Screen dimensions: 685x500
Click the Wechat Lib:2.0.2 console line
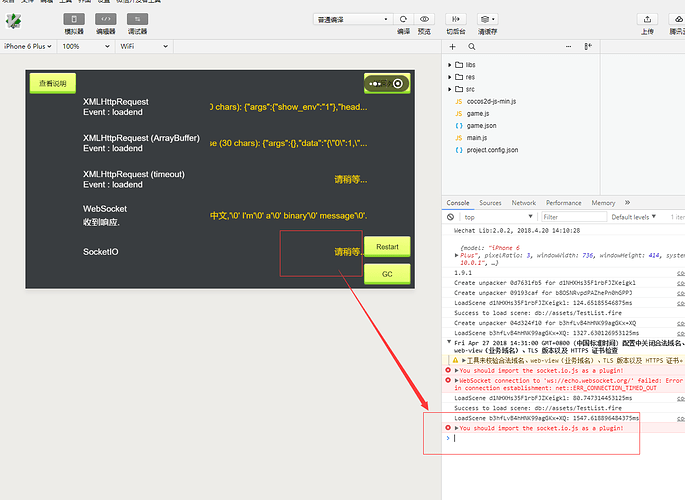[517, 231]
